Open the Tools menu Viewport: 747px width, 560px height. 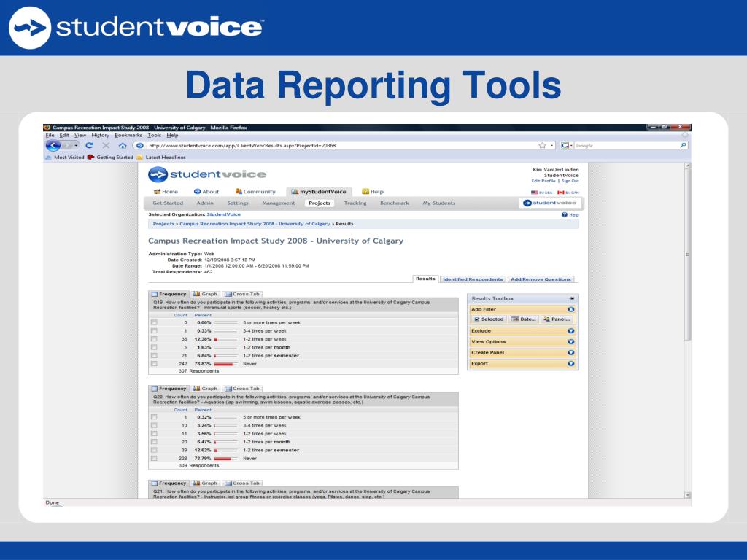click(155, 135)
